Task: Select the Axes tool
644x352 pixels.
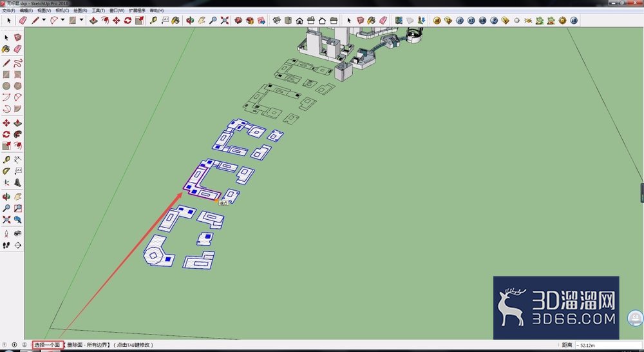Action: pos(6,182)
